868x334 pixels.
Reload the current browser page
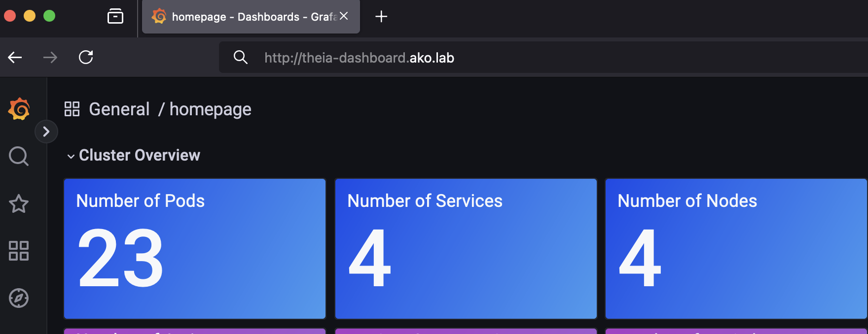[x=86, y=57]
